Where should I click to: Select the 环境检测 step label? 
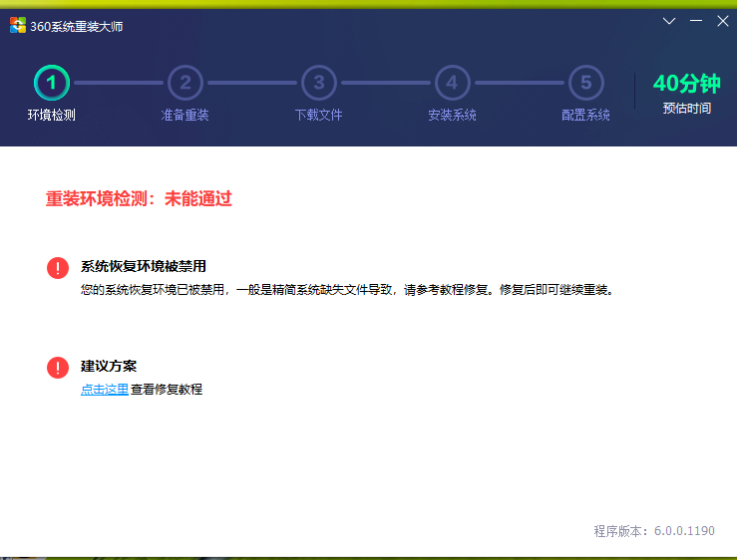(x=52, y=115)
